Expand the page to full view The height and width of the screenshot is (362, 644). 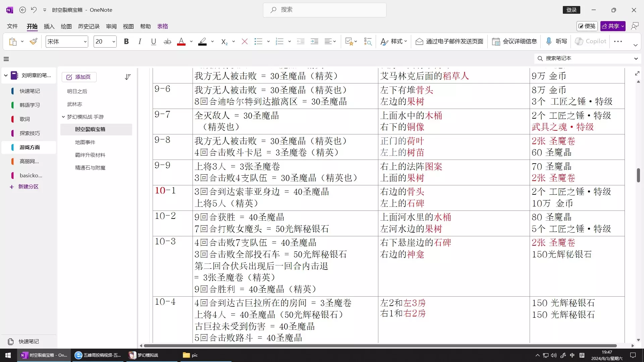pos(637,73)
